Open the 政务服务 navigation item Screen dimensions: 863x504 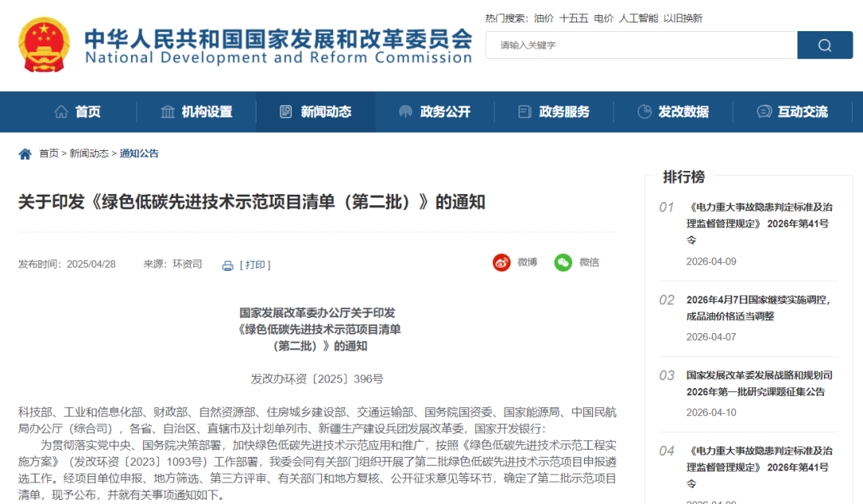(554, 112)
